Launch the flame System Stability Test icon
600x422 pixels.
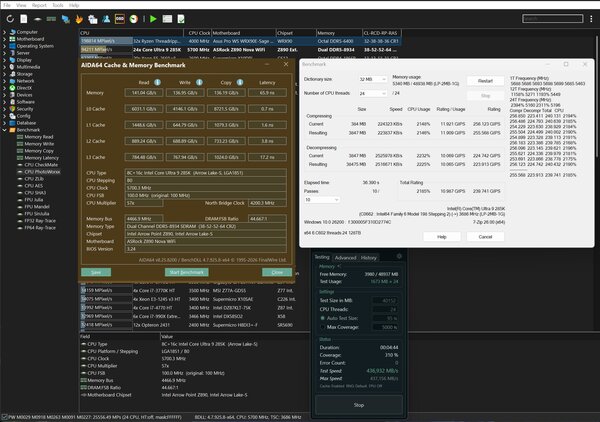[x=79, y=19]
